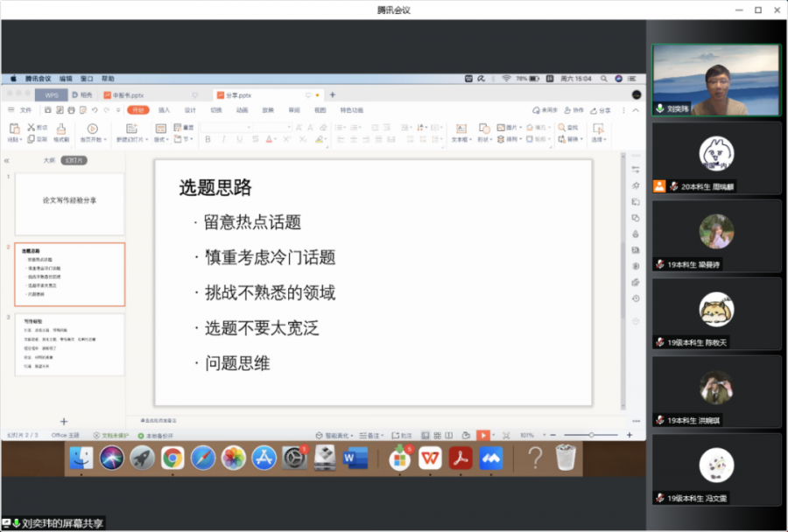Click the add new slide plus icon
The width and height of the screenshot is (788, 532).
pos(63,422)
